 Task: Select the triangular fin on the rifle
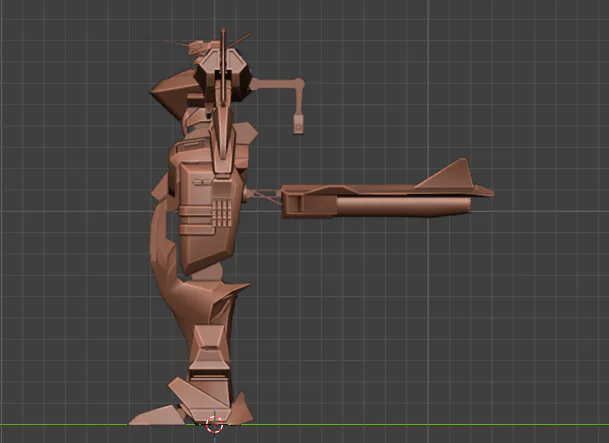click(446, 174)
